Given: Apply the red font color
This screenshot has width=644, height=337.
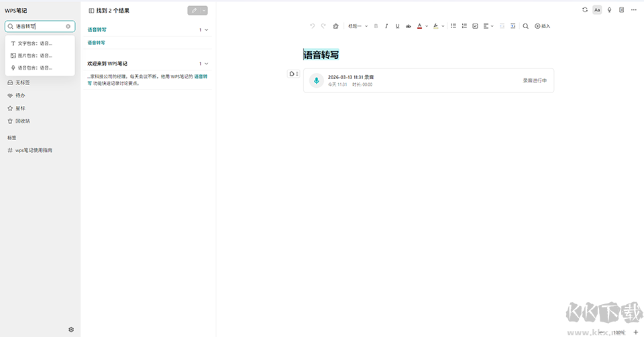Looking at the screenshot, I should point(419,26).
